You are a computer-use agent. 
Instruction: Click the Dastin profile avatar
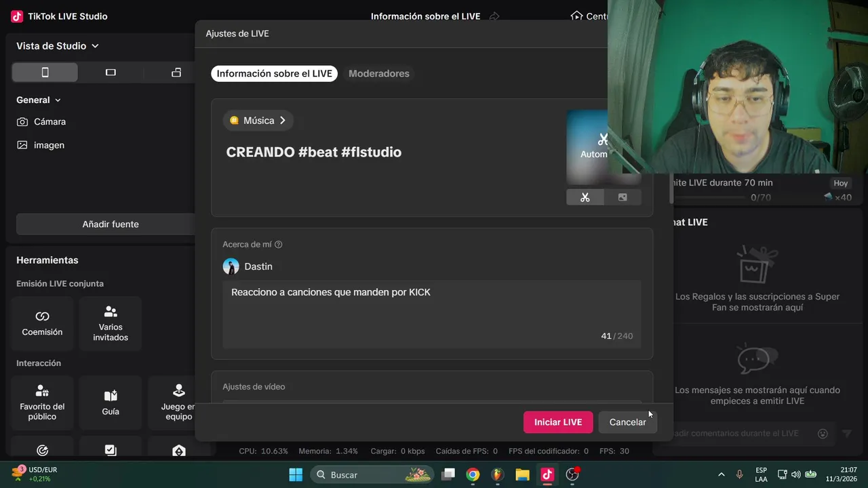[231, 266]
